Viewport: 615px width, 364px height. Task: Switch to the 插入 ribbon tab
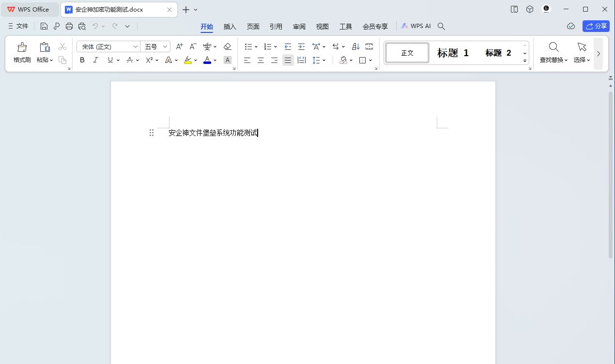230,27
